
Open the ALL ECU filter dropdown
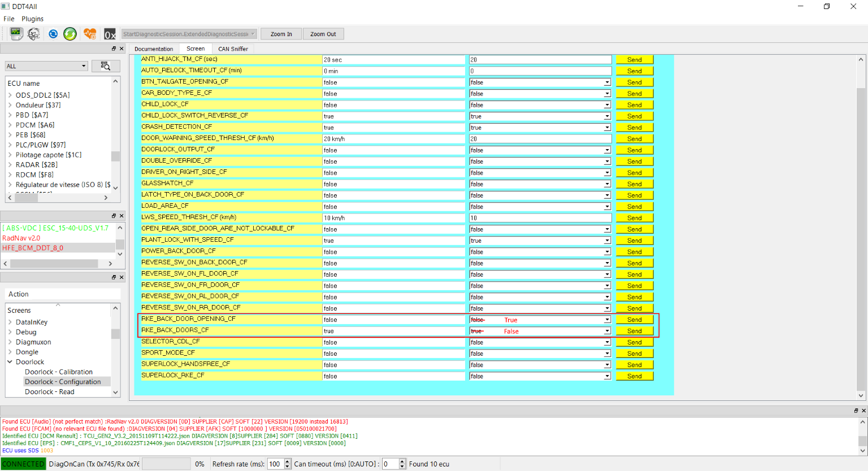click(46, 66)
